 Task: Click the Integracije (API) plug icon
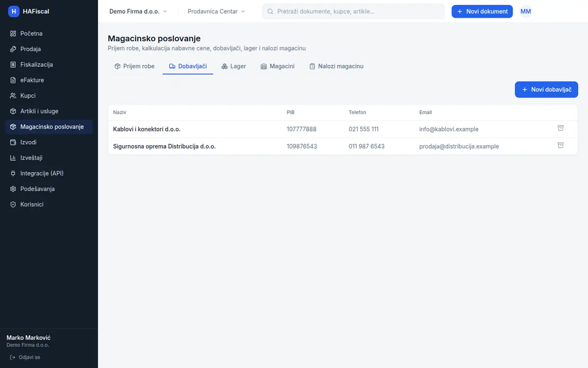[x=13, y=173]
